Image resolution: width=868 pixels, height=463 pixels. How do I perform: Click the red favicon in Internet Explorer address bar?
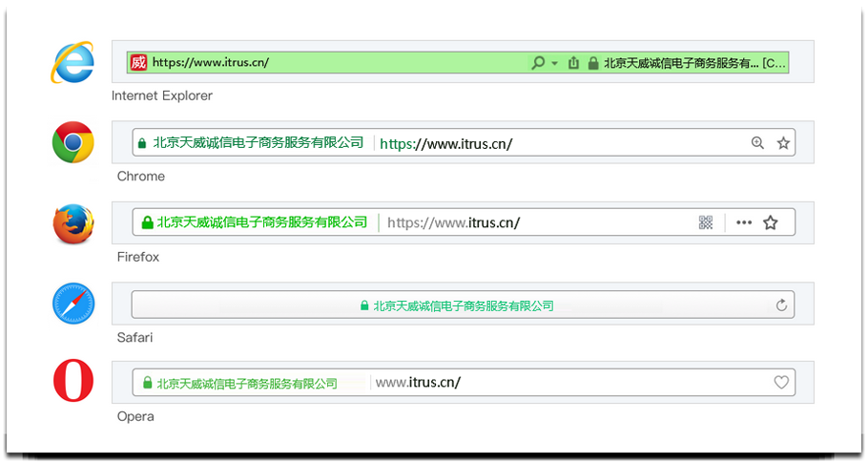pos(138,62)
